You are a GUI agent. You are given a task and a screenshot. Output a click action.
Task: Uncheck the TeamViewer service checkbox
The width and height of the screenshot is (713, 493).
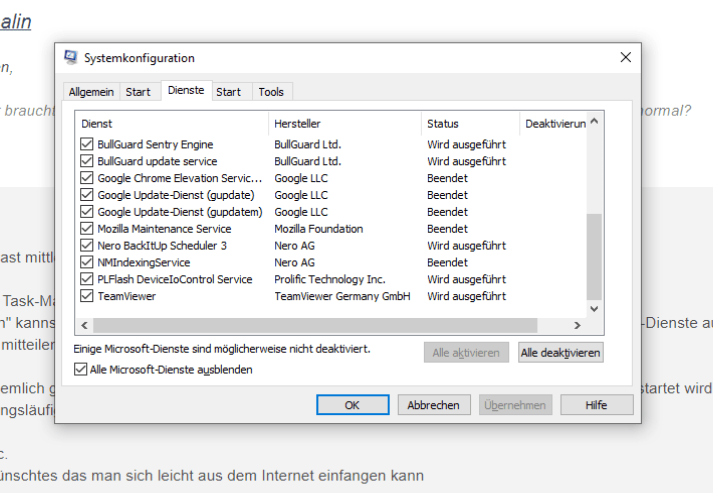click(x=86, y=296)
